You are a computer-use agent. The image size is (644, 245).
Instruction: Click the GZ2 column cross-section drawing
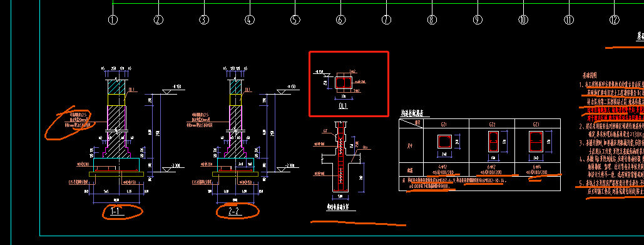click(x=493, y=142)
